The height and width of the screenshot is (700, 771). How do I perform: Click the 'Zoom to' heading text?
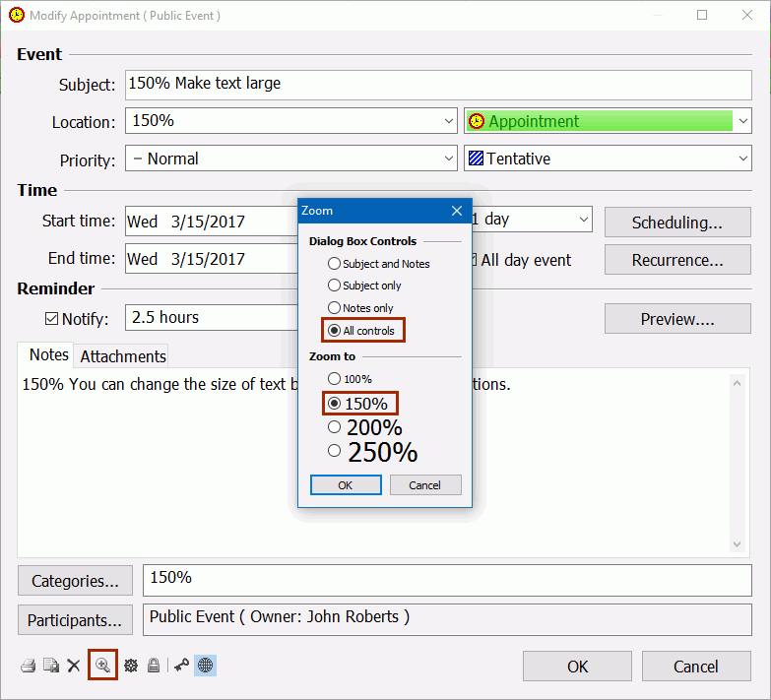(332, 356)
